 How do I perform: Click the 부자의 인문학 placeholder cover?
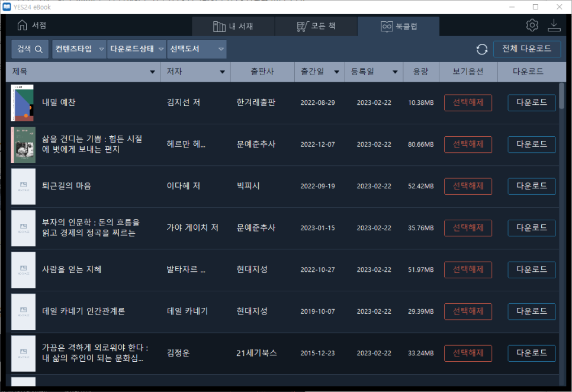(23, 228)
